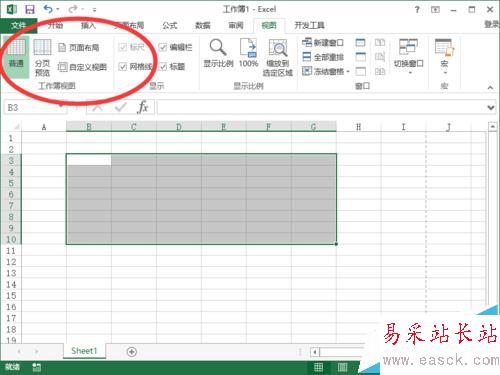Switch to 分页预览 page break preview

pyautogui.click(x=42, y=57)
